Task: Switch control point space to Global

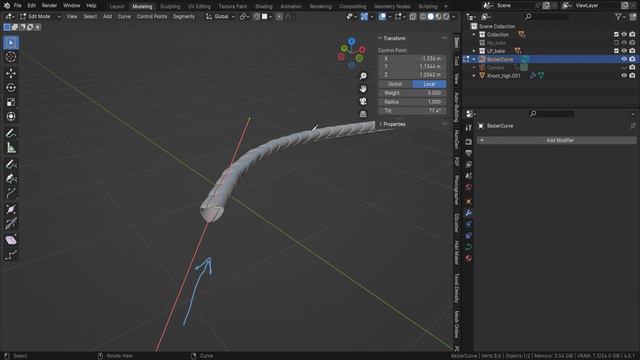Action: [395, 84]
